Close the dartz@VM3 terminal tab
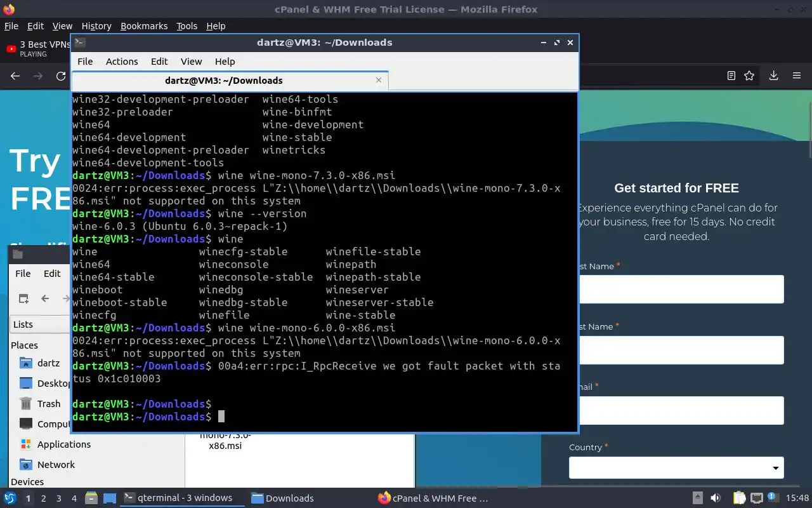The image size is (812, 508). [379, 80]
